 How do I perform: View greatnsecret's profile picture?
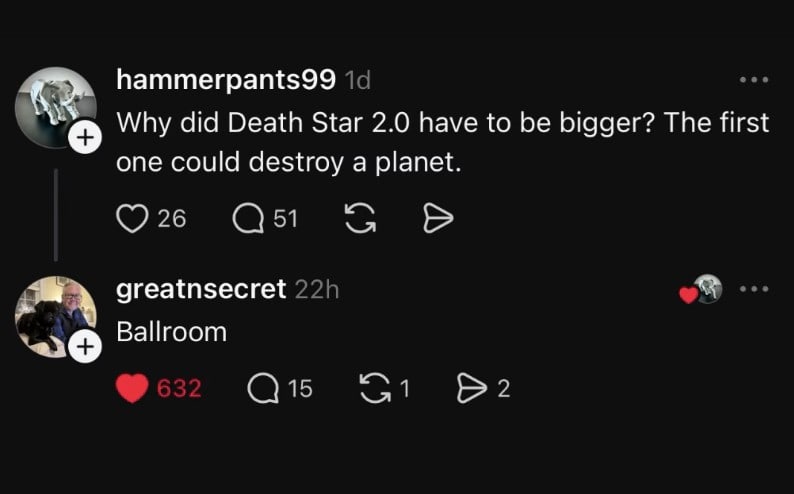pyautogui.click(x=55, y=314)
